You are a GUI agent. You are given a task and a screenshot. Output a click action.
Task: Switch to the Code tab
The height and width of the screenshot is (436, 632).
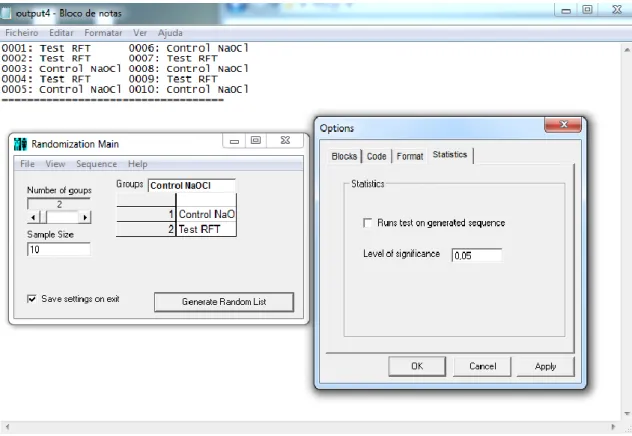376,156
